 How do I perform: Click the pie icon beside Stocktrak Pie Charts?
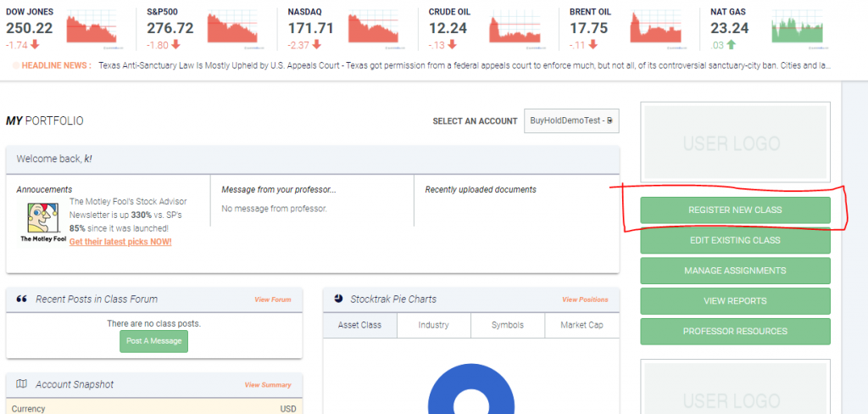339,299
